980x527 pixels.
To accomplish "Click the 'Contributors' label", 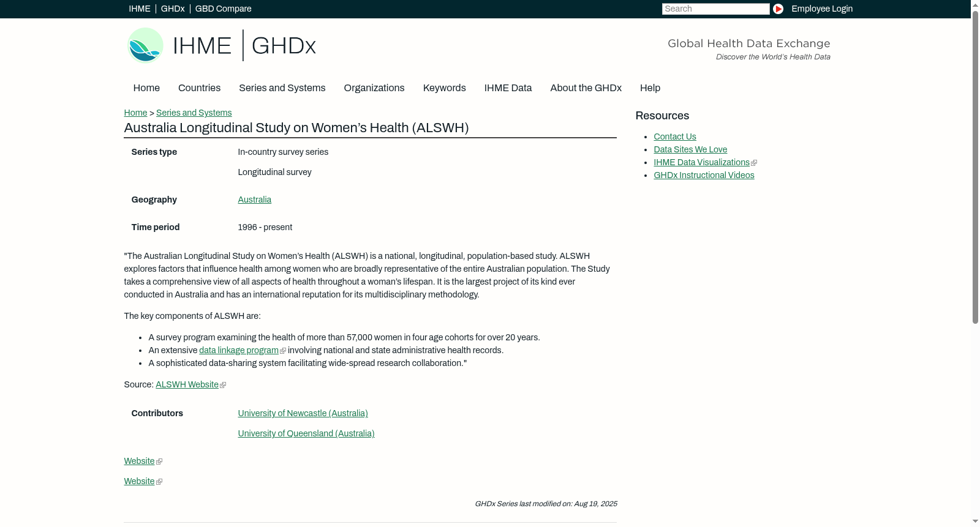I will pyautogui.click(x=157, y=413).
